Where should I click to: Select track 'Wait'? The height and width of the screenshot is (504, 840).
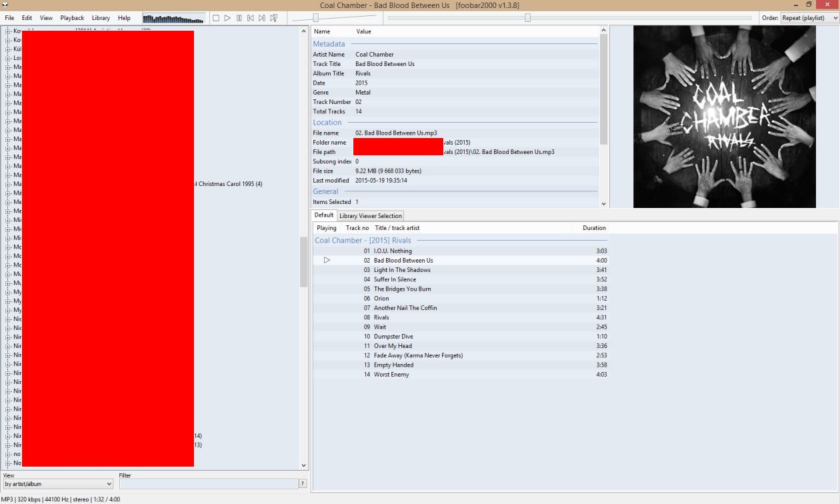pyautogui.click(x=461, y=327)
